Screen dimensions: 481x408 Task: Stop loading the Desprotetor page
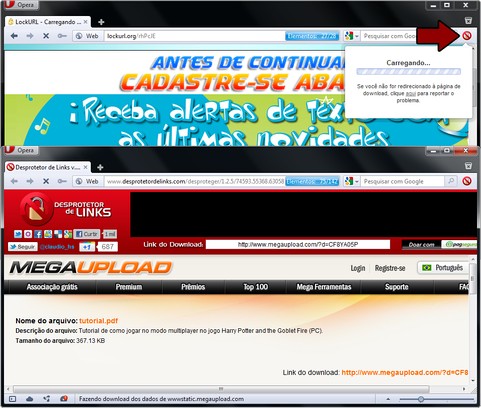(46, 181)
